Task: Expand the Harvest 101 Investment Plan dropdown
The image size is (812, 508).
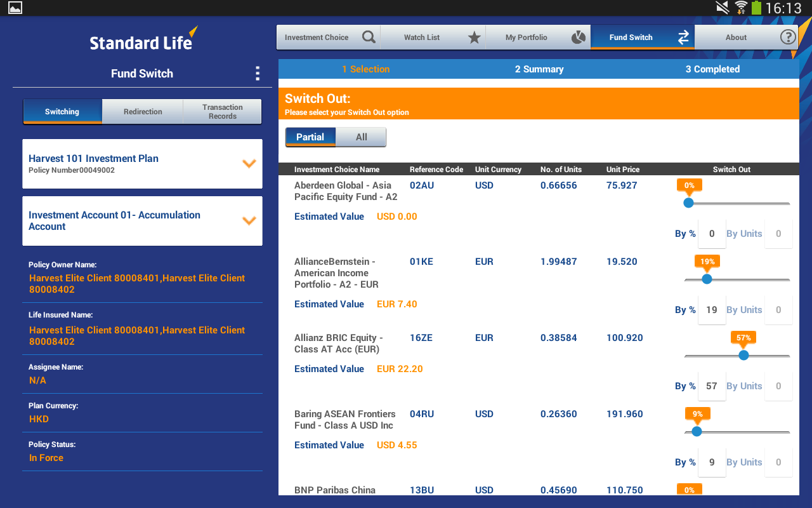Action: pos(249,163)
